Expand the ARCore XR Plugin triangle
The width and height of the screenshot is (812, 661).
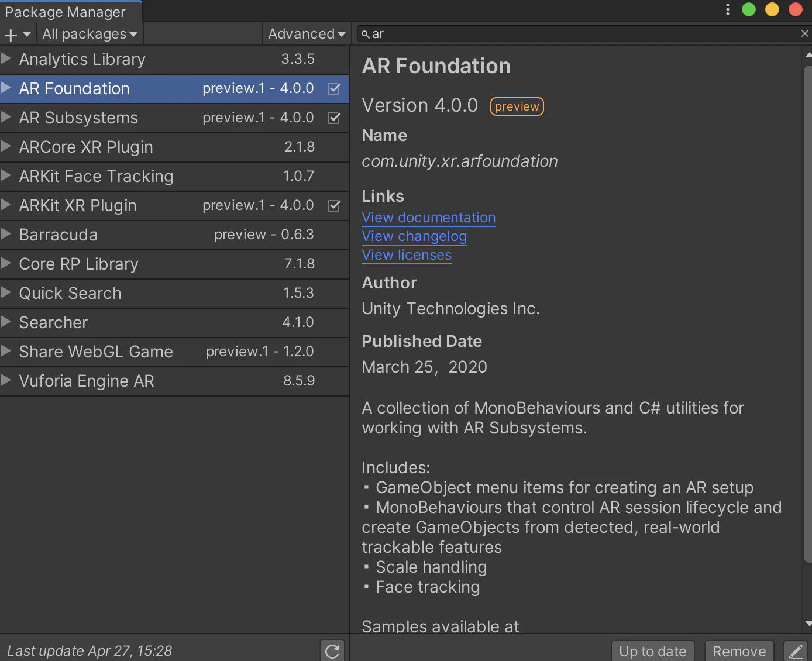[x=6, y=146]
